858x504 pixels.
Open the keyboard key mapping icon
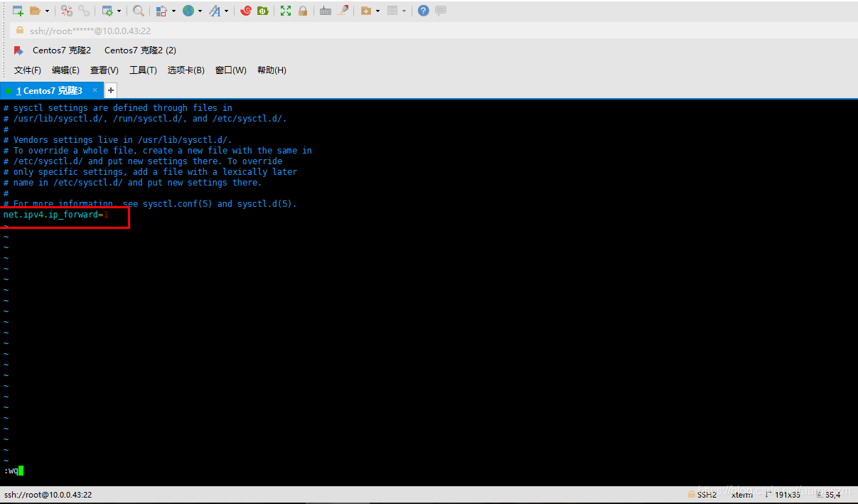coord(326,11)
